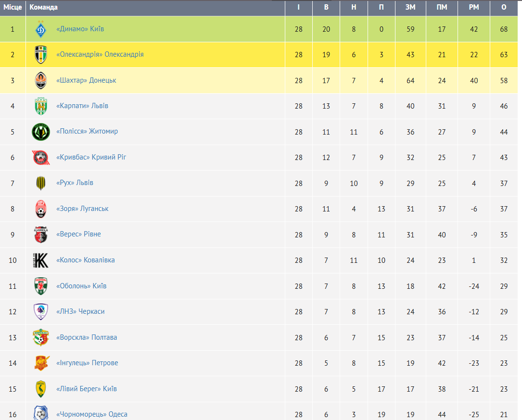Click the Vorskla Poltava crest
522x420 pixels.
41,337
